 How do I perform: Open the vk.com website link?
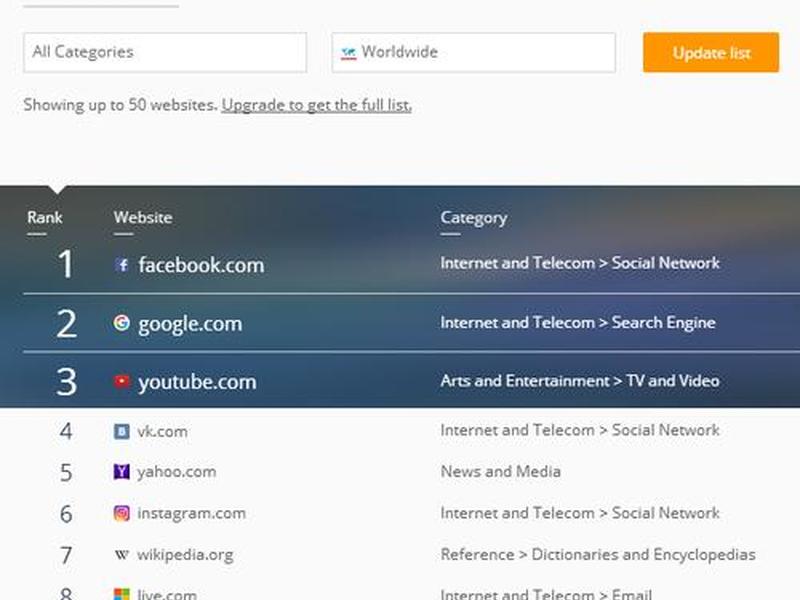click(162, 432)
